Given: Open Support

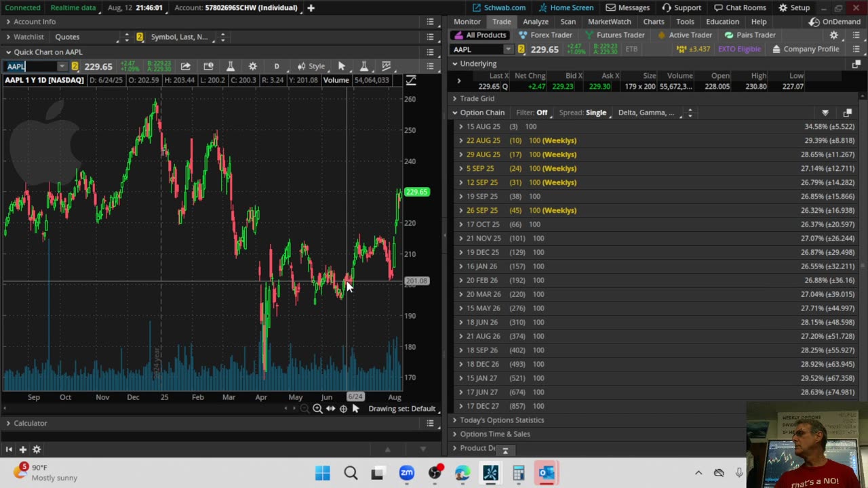Looking at the screenshot, I should click(x=682, y=7).
